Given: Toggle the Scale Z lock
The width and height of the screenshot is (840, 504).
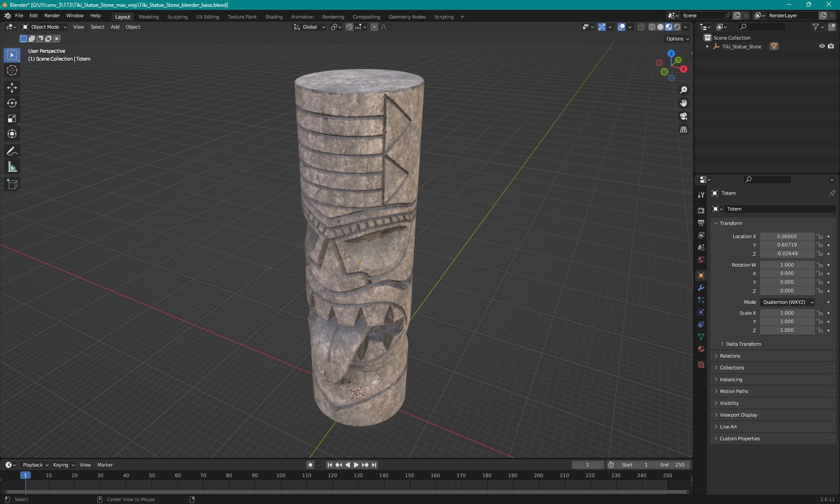Looking at the screenshot, I should pos(819,330).
